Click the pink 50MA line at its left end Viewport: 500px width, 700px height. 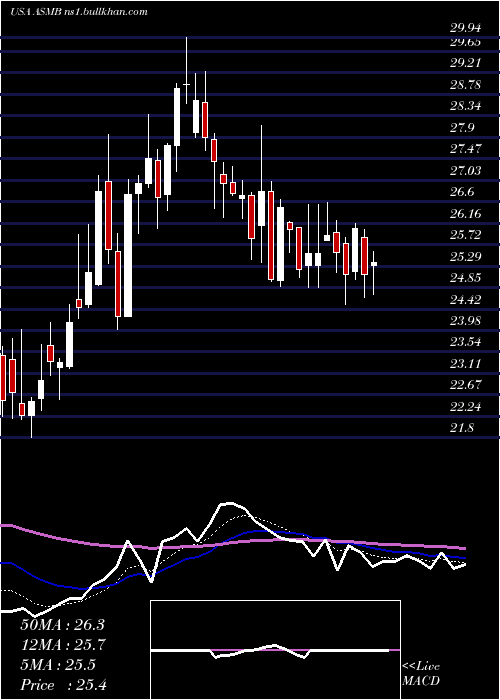[4, 526]
